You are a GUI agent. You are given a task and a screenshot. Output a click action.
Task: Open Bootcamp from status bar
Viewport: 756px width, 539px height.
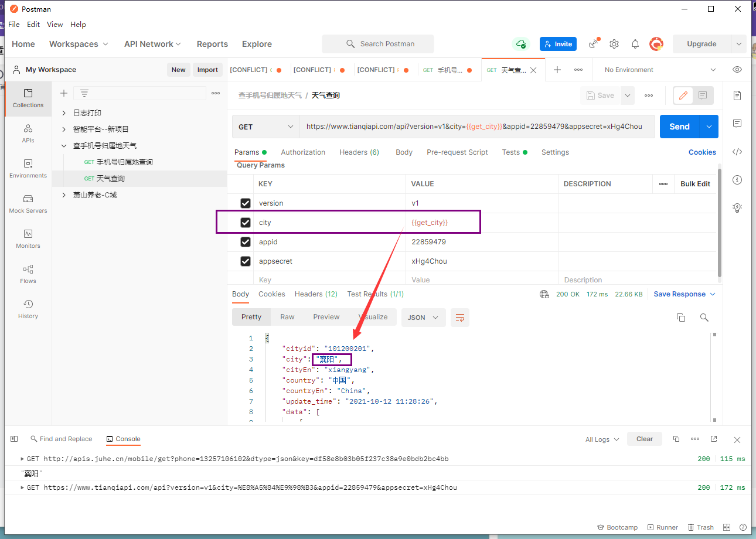[617, 527]
